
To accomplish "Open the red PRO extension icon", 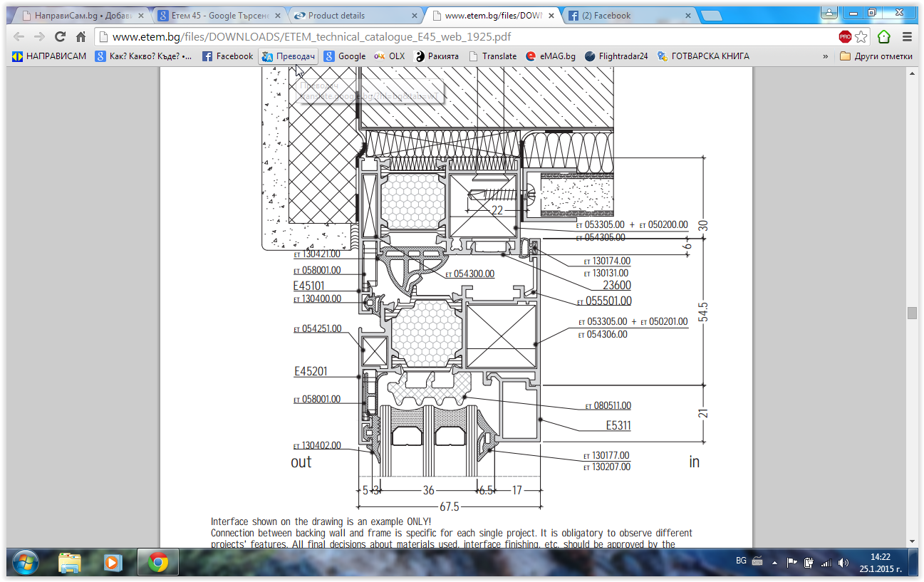I will pos(845,37).
